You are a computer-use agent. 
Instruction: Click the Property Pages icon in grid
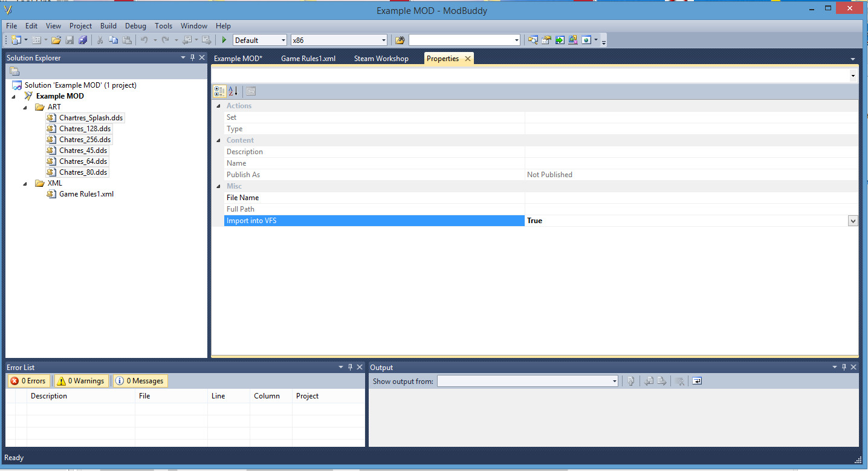251,91
